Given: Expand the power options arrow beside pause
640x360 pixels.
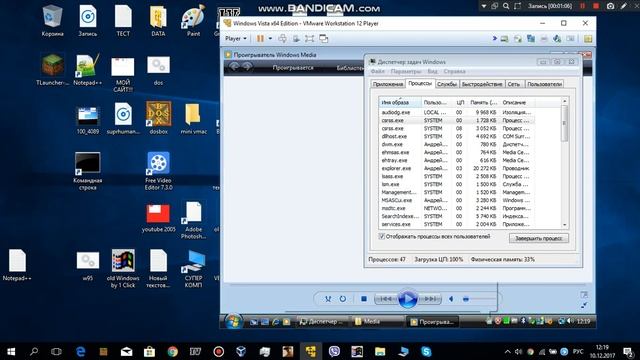Looking at the screenshot, I should tap(270, 38).
